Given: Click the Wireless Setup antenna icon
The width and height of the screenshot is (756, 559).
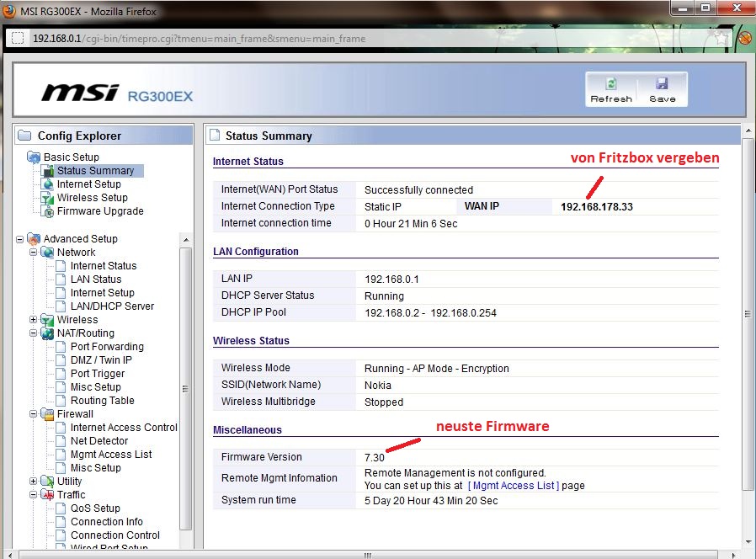Looking at the screenshot, I should pos(47,198).
